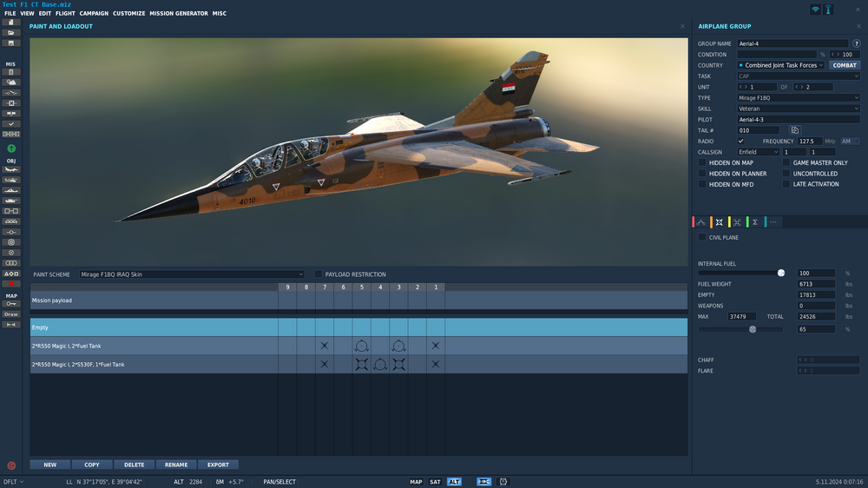Click the red power exit icon bottom-left
This screenshot has width=868, height=488.
(11, 465)
